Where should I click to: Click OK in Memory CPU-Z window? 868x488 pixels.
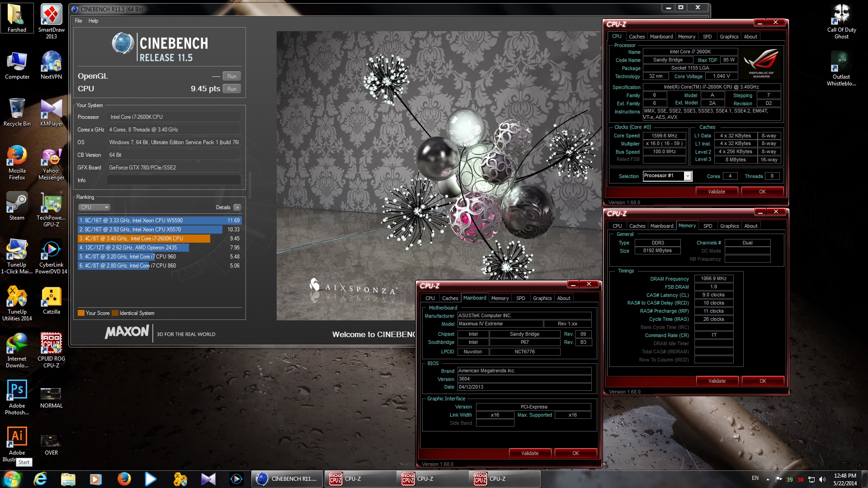click(x=763, y=381)
